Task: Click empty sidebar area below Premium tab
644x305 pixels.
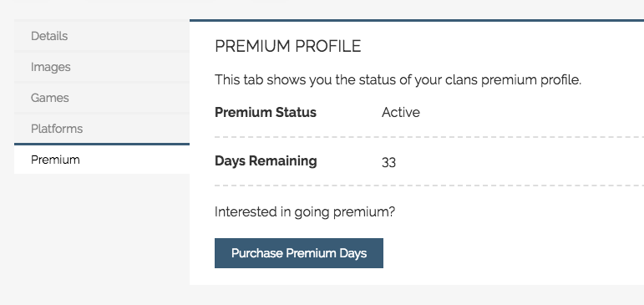Action: coord(102,228)
